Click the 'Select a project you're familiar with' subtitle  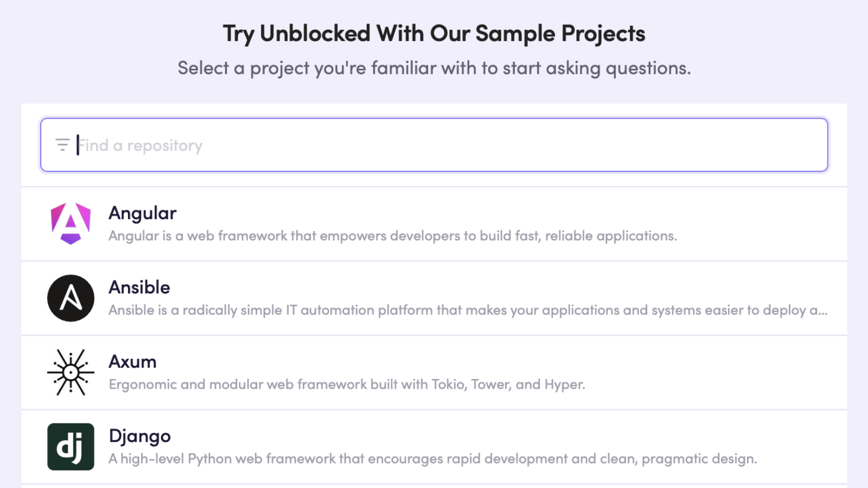tap(434, 68)
